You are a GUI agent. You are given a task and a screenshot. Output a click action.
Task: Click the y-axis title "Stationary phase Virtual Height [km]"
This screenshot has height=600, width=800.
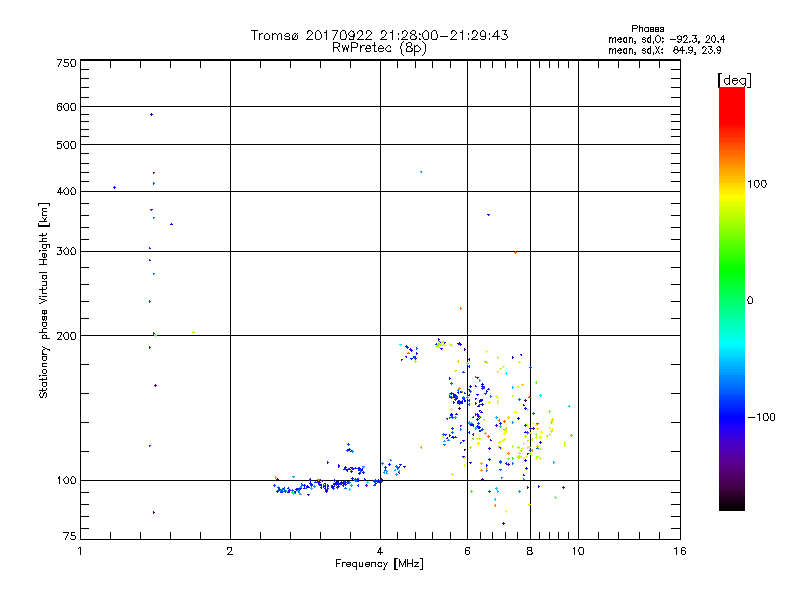43,301
